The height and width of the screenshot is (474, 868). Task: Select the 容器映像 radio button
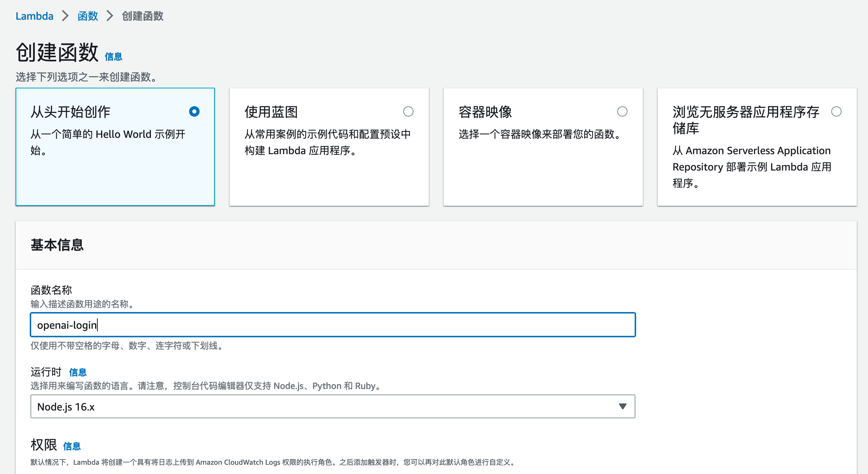pos(622,111)
